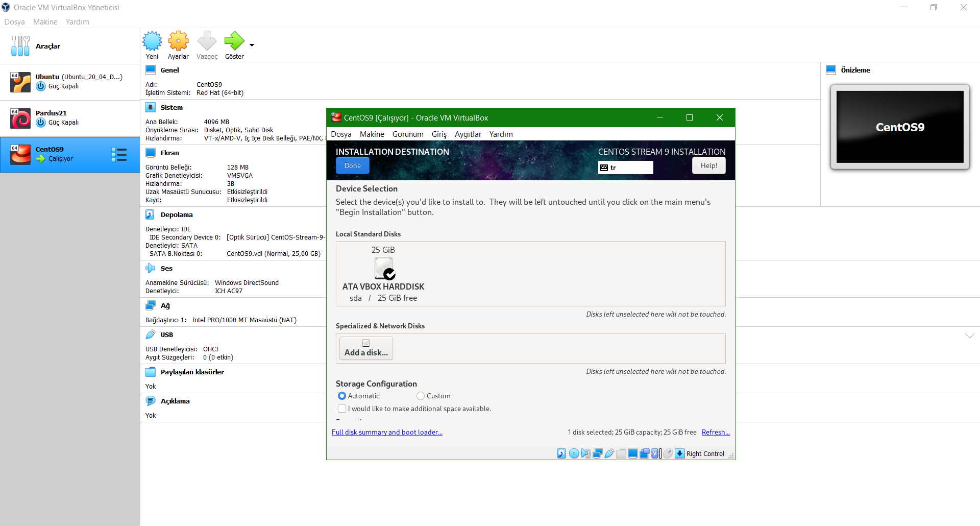Click Paylaşılan klasörler folder icon

[x=151, y=372]
